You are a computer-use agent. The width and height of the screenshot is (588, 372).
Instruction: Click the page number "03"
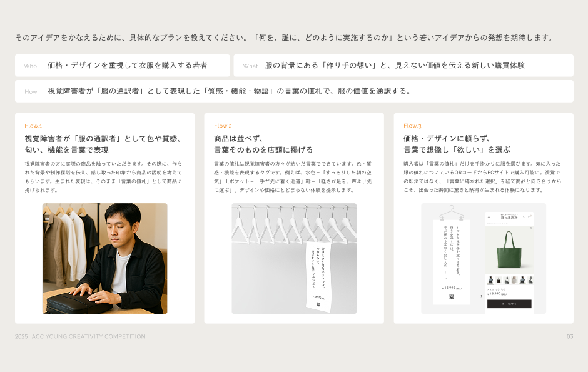(x=570, y=336)
